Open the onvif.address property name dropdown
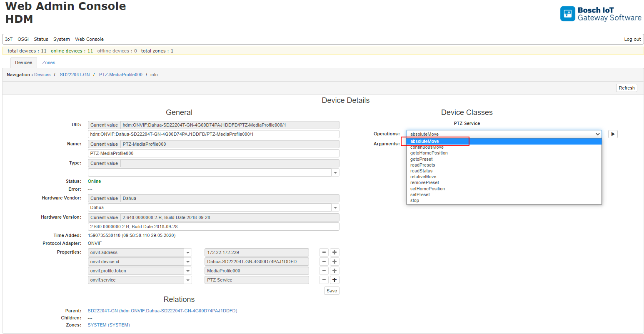 pos(188,252)
